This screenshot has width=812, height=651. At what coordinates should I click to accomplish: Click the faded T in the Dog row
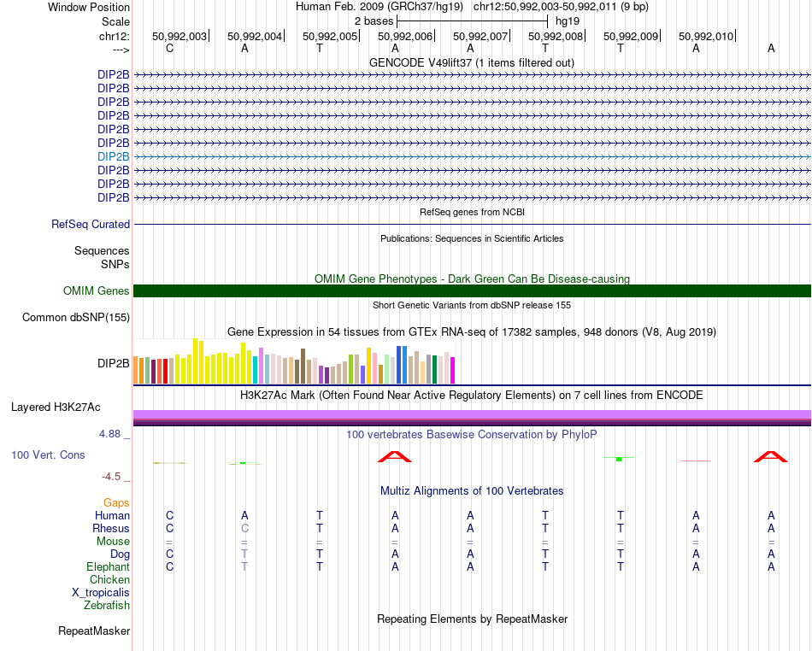pos(244,554)
